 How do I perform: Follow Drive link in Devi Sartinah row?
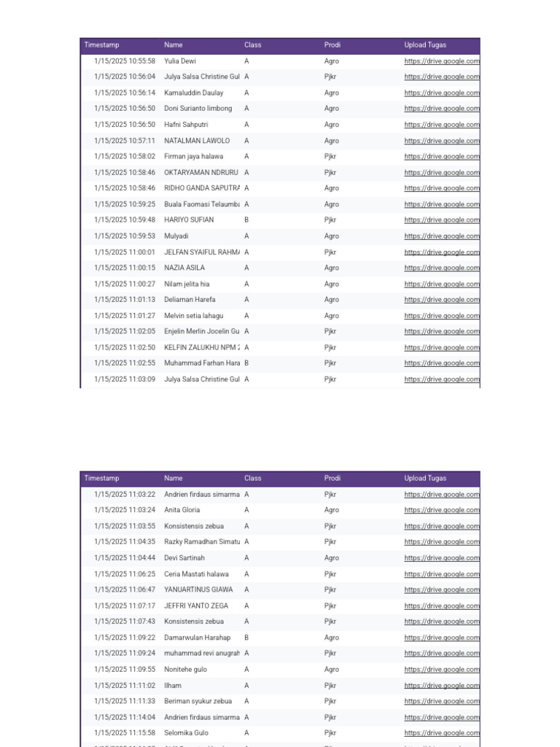[442, 558]
